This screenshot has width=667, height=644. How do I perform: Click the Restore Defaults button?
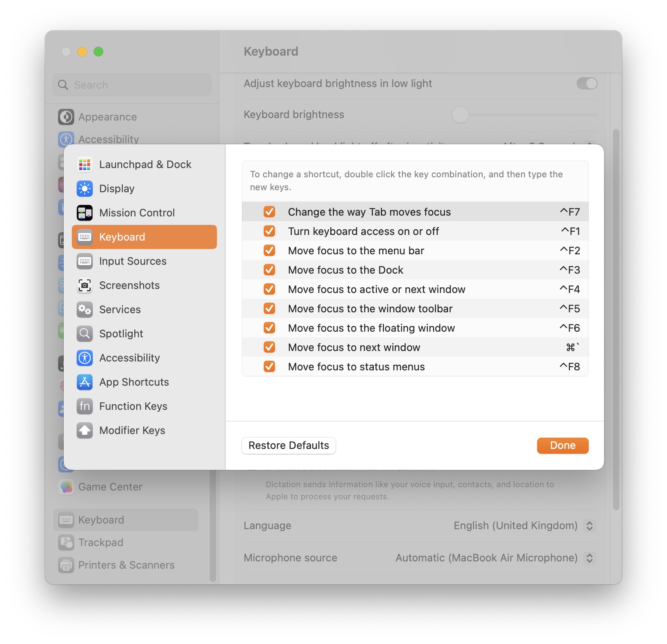click(289, 445)
